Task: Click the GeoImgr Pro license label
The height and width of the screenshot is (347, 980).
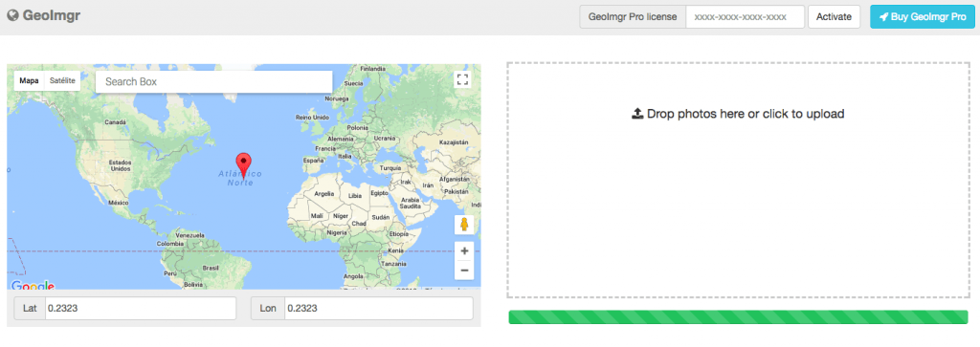Action: [x=633, y=17]
